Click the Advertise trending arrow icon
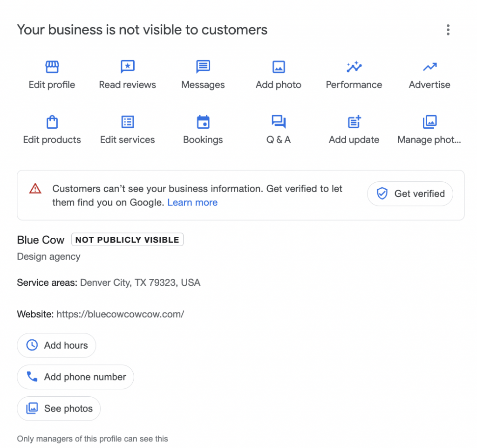Image resolution: width=477 pixels, height=448 pixels. [429, 67]
